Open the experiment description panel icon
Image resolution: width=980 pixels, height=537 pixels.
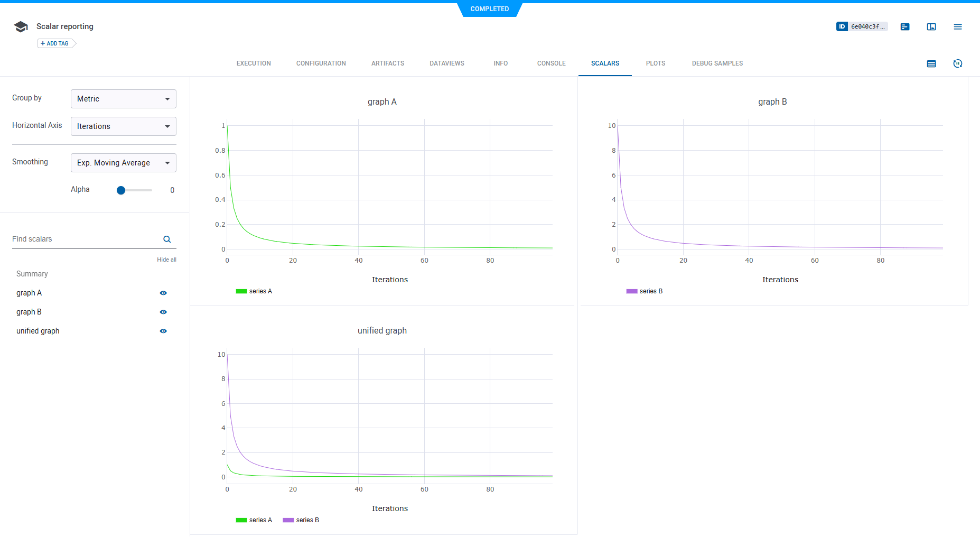pyautogui.click(x=905, y=26)
